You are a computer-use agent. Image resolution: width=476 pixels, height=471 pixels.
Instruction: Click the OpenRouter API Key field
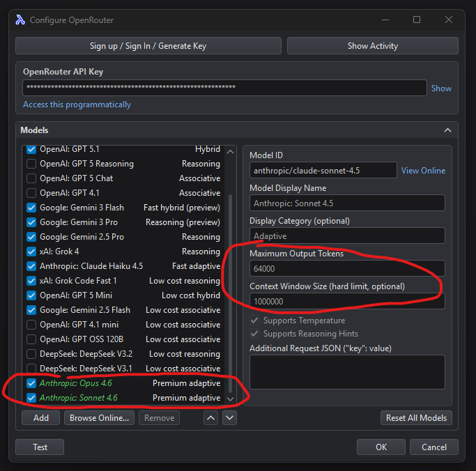coord(224,88)
